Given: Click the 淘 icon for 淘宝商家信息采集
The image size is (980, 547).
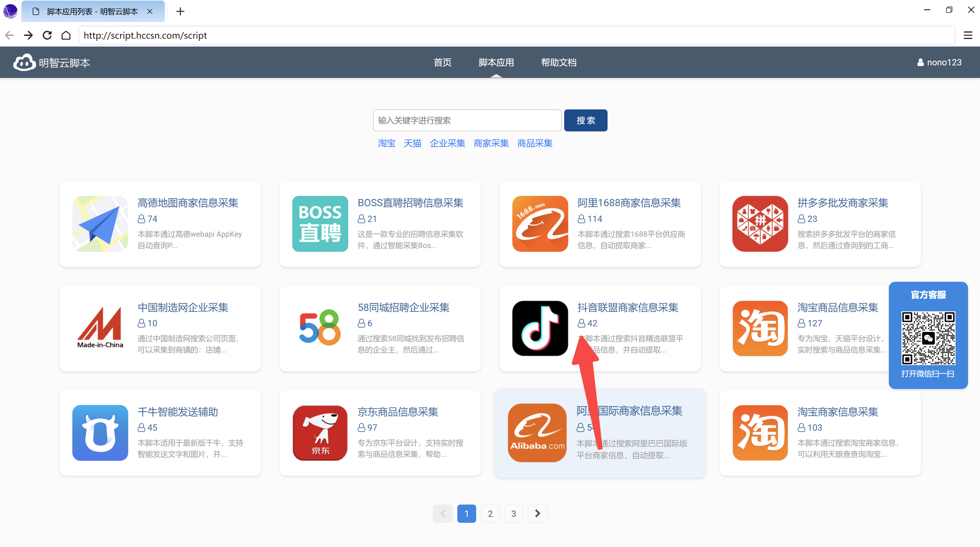Looking at the screenshot, I should click(x=760, y=433).
